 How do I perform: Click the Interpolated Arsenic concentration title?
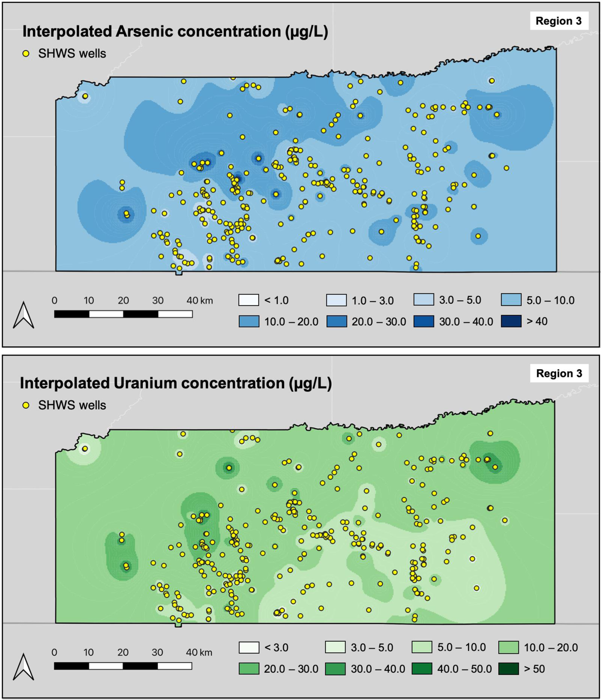(x=175, y=32)
